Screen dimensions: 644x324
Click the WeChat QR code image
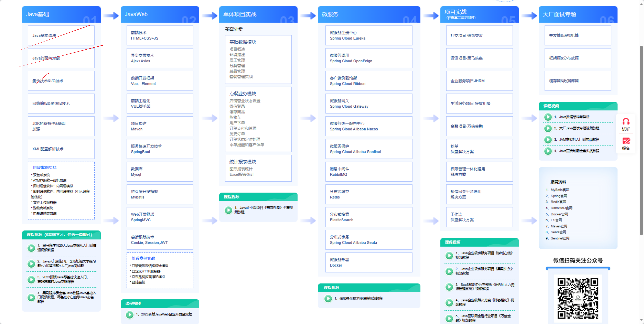578,299
